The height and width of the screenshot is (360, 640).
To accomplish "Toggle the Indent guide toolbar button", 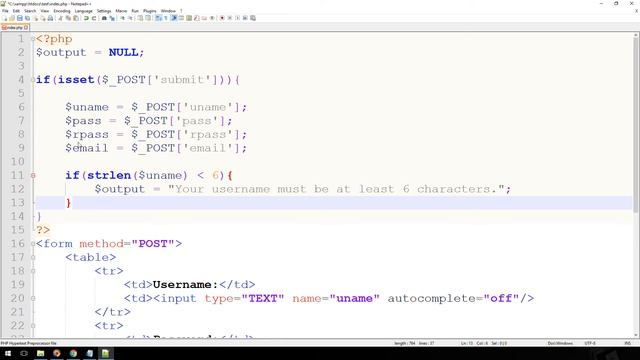I will point(174,18).
